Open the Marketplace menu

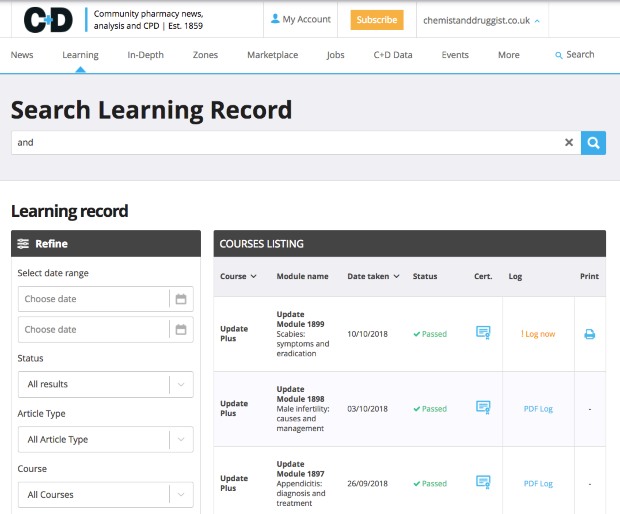coord(272,55)
